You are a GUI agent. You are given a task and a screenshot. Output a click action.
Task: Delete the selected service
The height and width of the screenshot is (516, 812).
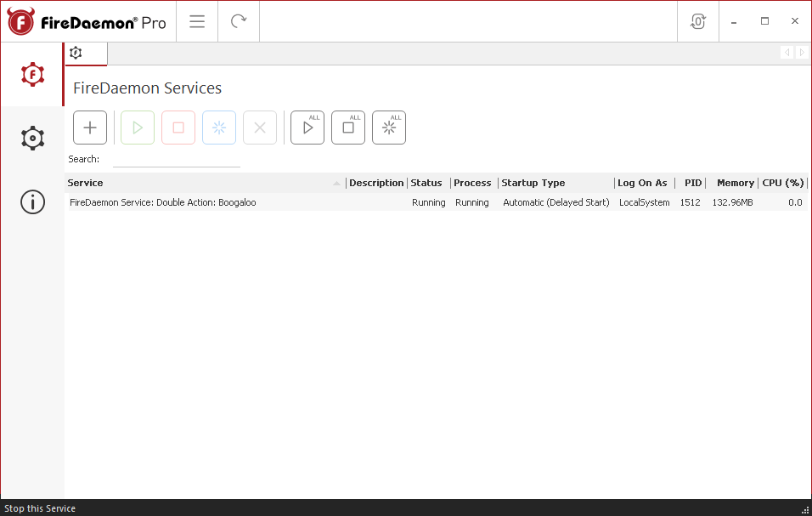tap(260, 128)
